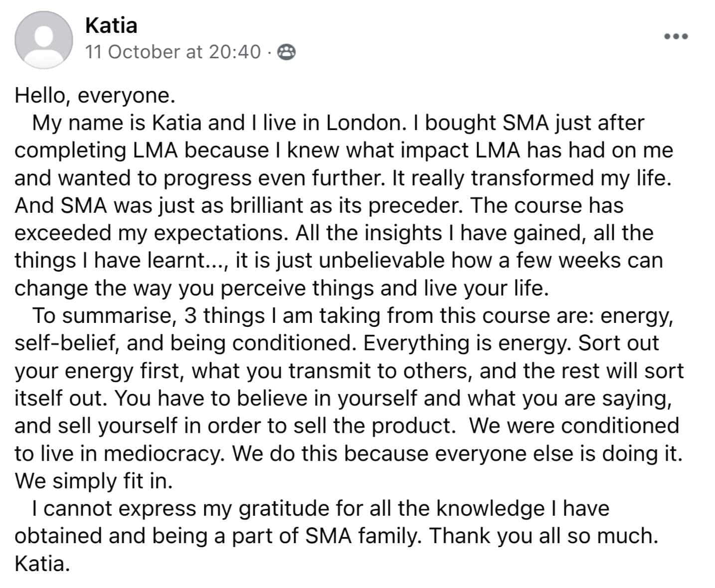Screen dimensions: 715x588
Task: Open the author name Katia at top
Action: (x=111, y=25)
